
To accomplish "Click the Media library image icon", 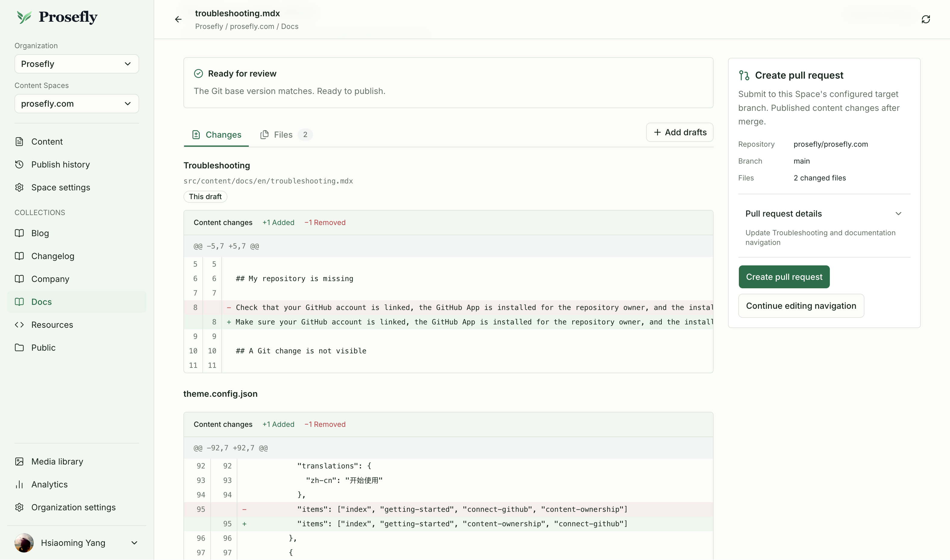I will point(19,461).
